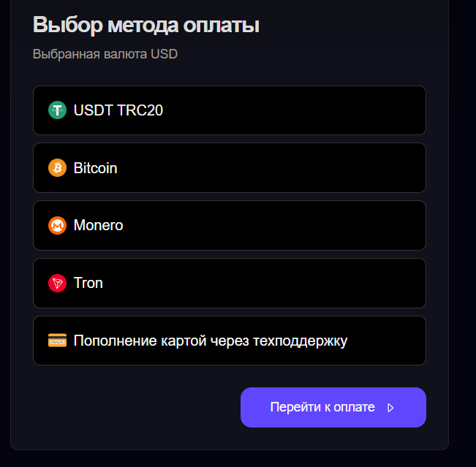Click the "Tron" text label
This screenshot has height=467, width=476.
click(x=88, y=283)
